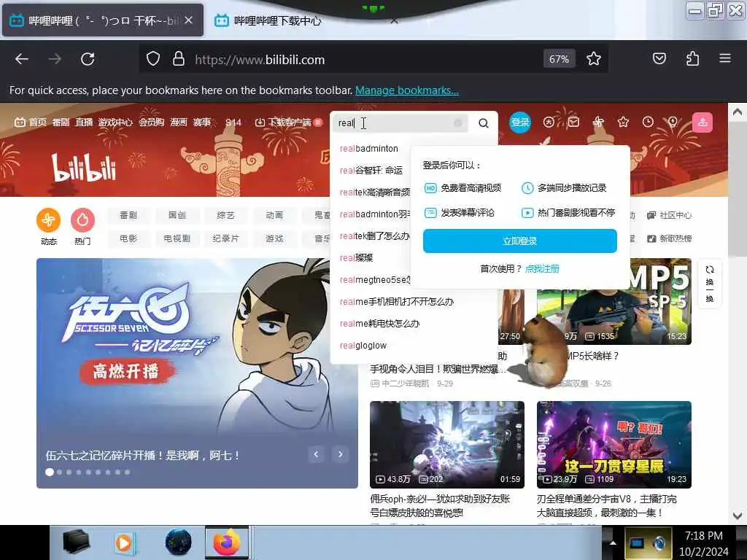
Task: Reload the page with the refresh icon
Action: [88, 59]
